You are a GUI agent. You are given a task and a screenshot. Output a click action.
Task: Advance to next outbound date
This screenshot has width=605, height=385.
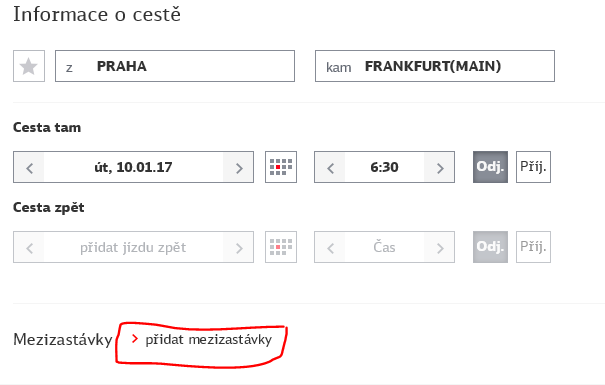(238, 167)
